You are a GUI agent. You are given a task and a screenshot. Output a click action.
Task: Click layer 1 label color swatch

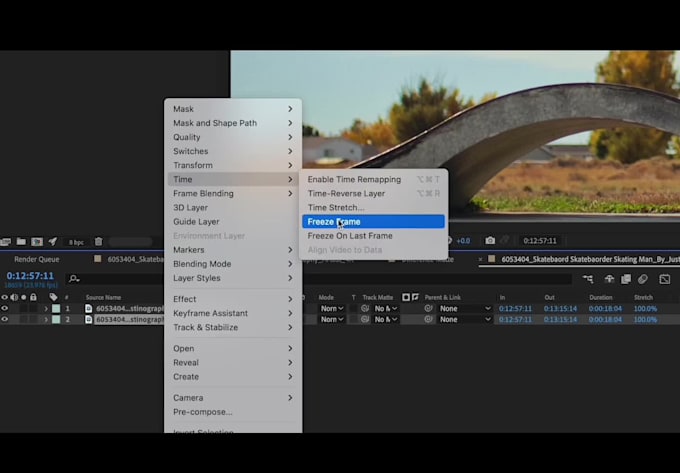click(x=56, y=309)
